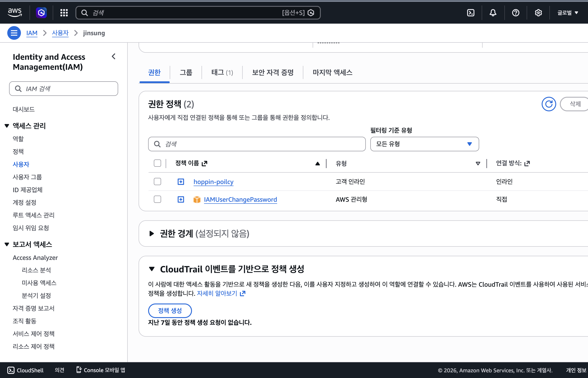Collapse the IAM side navigation panel
This screenshot has width=588, height=378.
(114, 57)
